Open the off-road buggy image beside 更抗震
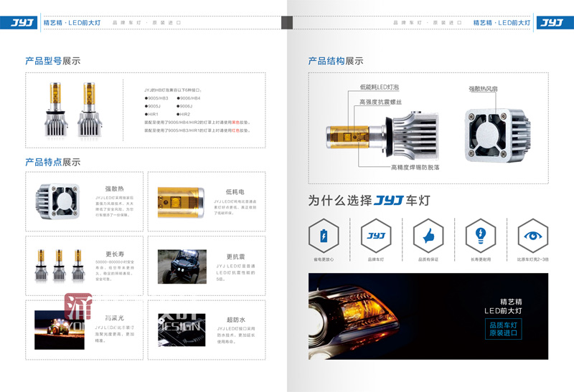574x392 pixels. click(x=182, y=267)
